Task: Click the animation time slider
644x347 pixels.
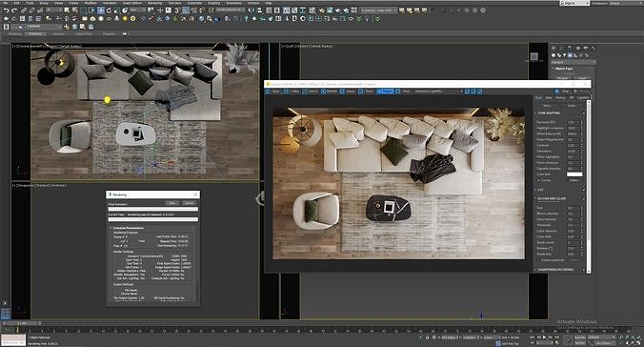Action: (x=21, y=323)
